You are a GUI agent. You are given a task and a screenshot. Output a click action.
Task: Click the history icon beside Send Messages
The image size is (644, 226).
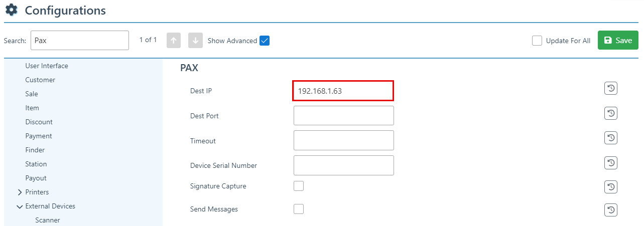pos(610,210)
